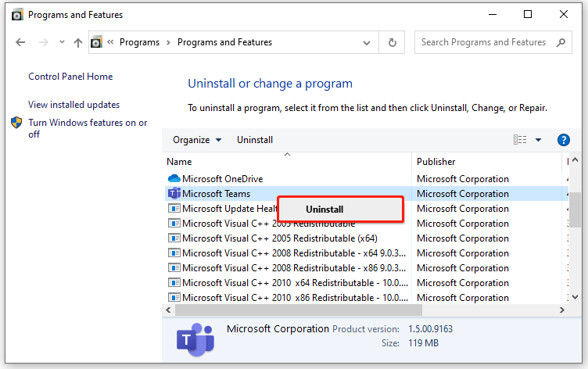Open Control Panel Home link
Screen dimensions: 588x369
[x=70, y=77]
